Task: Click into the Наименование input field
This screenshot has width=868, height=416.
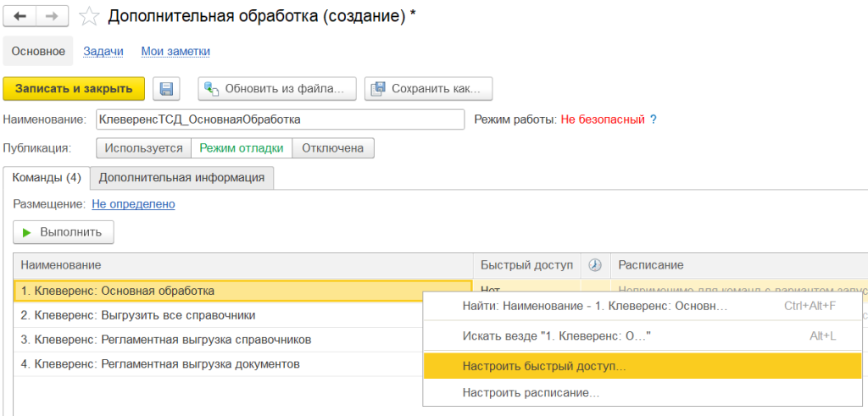Action: coord(280,119)
